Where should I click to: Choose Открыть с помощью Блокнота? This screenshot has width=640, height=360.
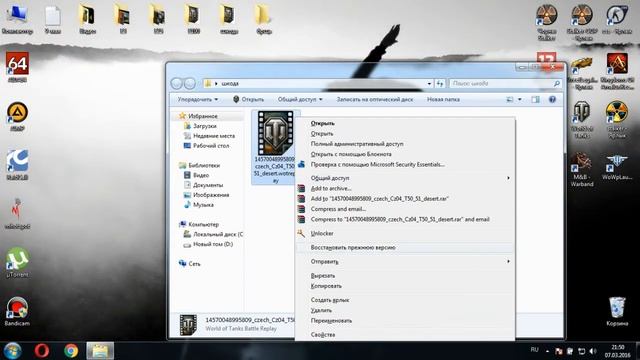[404, 154]
